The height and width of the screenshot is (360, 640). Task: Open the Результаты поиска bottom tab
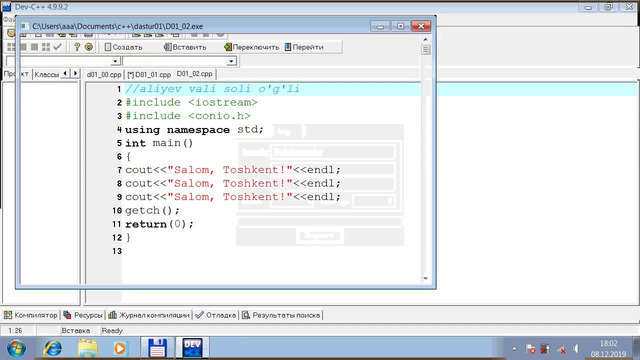coord(281,315)
